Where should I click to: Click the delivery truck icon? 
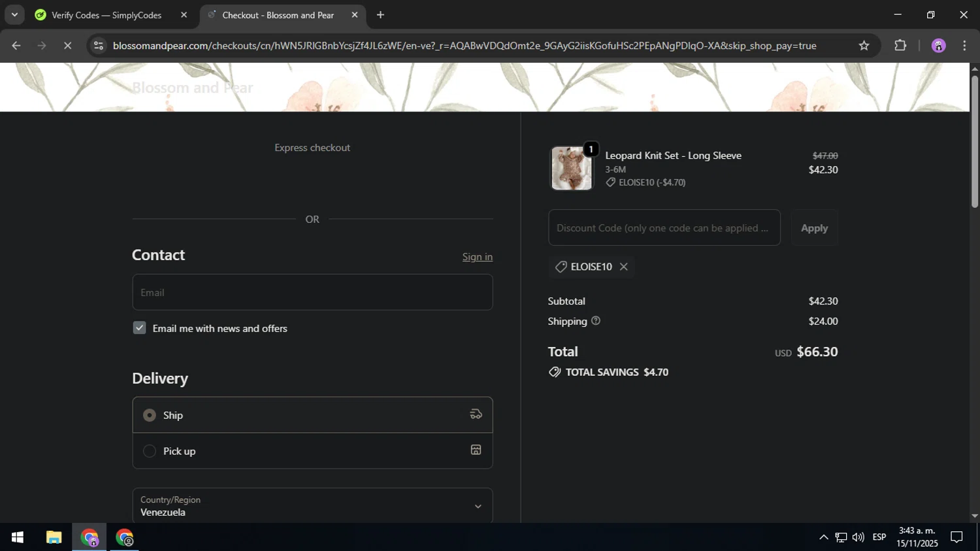(476, 414)
